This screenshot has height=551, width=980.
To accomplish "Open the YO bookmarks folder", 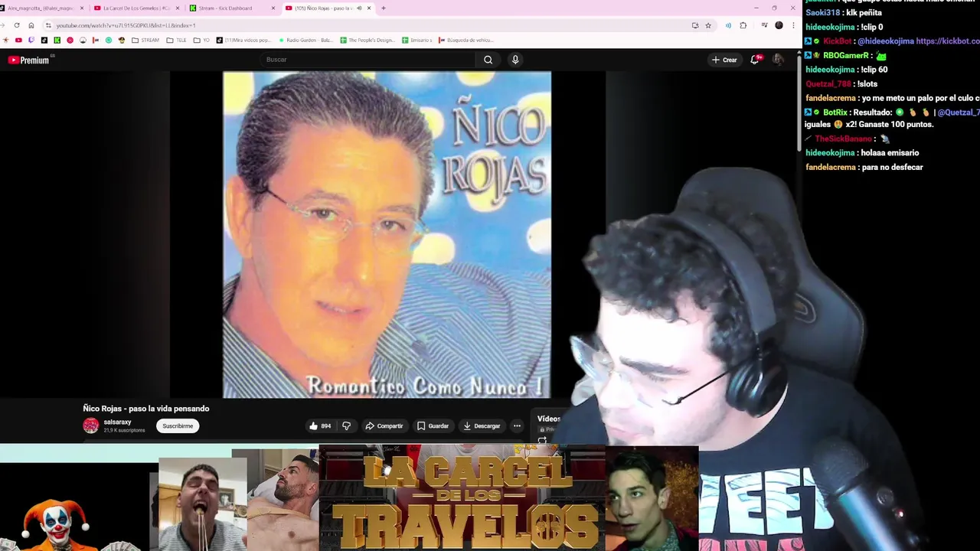I will [x=201, y=40].
